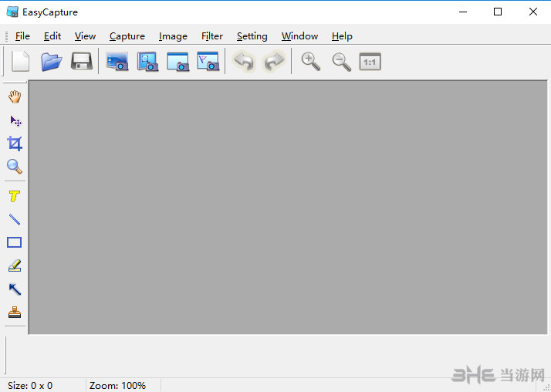Open the Image menu
This screenshot has width=551, height=392.
tap(173, 36)
